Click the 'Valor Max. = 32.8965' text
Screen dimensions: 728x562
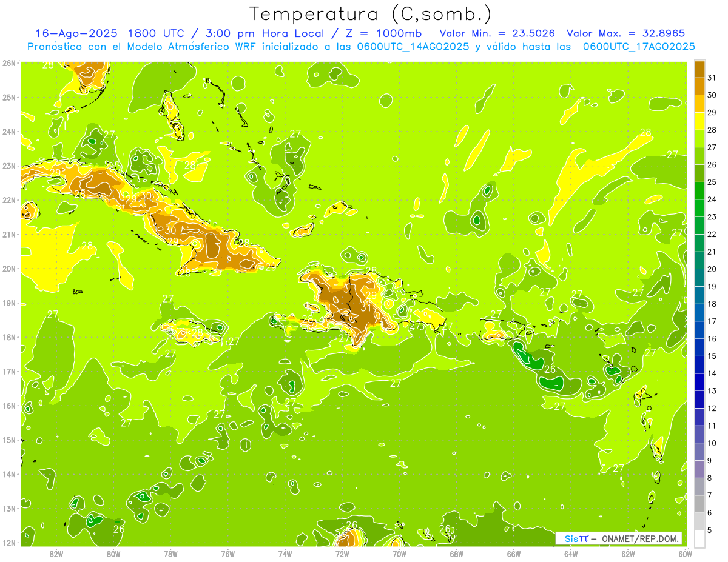tap(625, 33)
